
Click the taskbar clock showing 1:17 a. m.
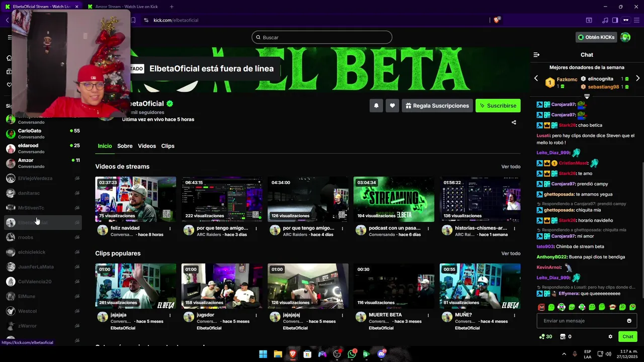coord(627,354)
